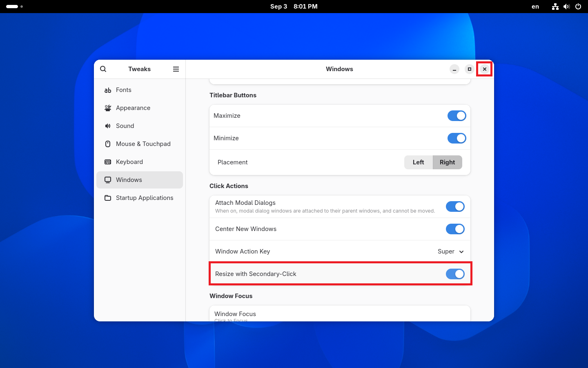Select the Keyboard page
The image size is (588, 368).
pyautogui.click(x=140, y=162)
